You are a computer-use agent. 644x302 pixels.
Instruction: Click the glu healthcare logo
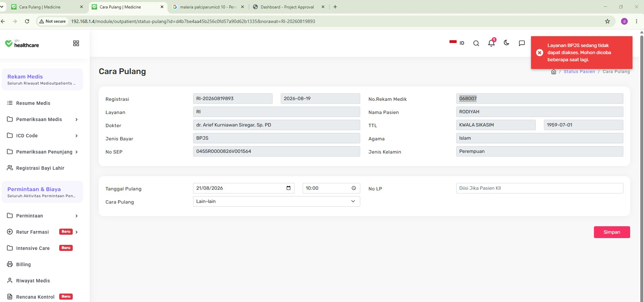pos(22,43)
